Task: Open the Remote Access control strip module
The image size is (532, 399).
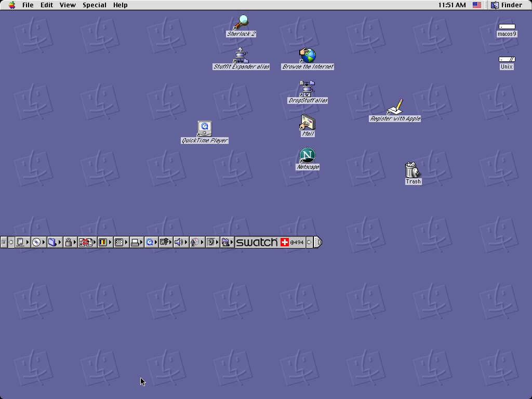Action: click(x=166, y=242)
